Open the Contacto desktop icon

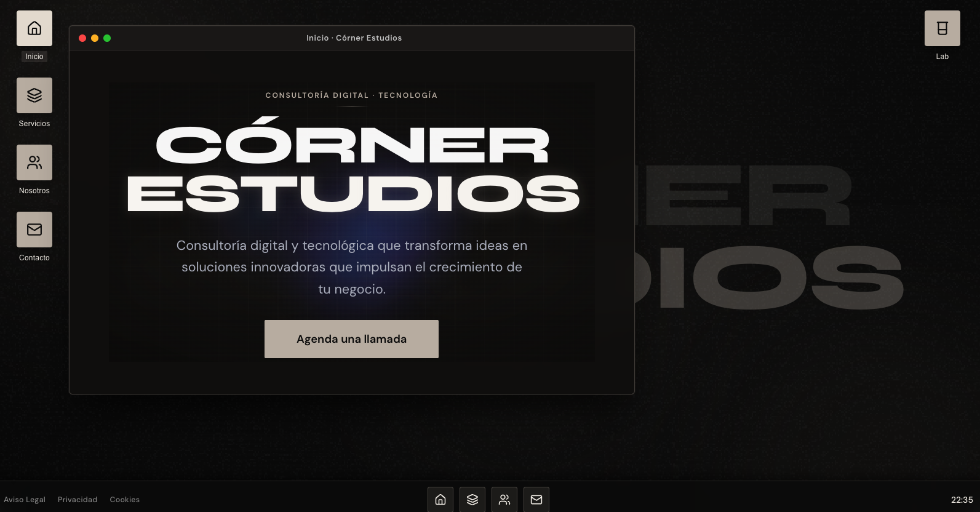pos(34,230)
